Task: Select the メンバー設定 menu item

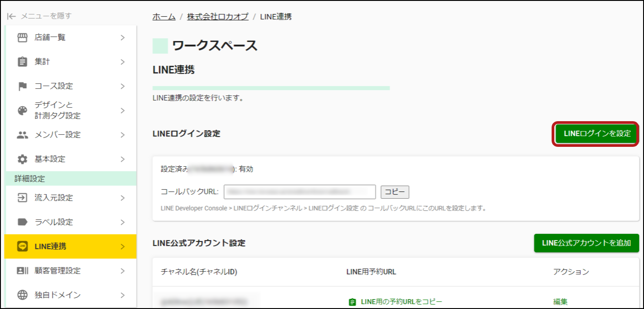Action: [x=70, y=135]
